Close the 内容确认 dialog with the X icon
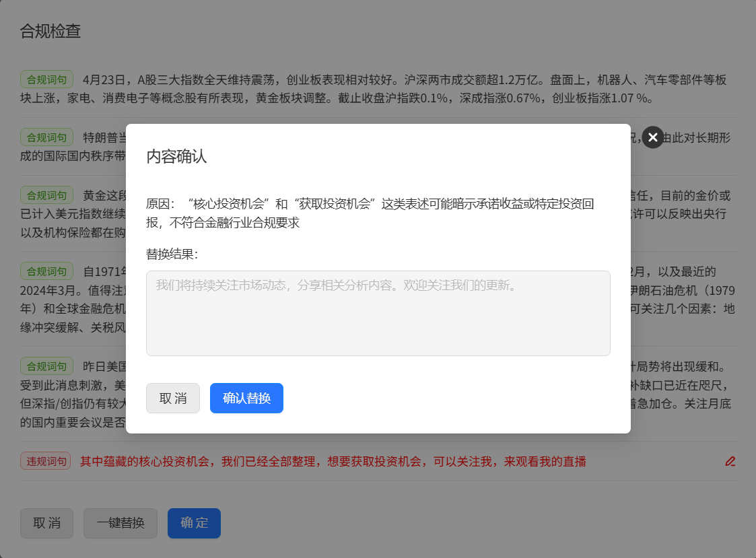The image size is (756, 558). [x=652, y=137]
